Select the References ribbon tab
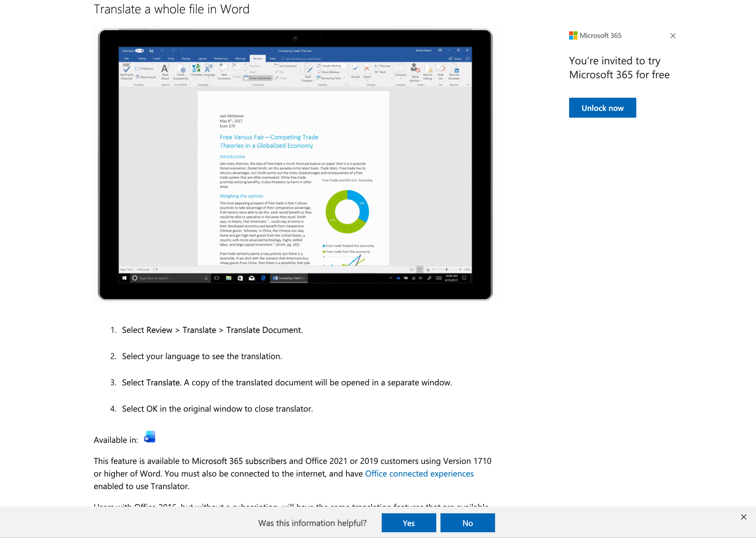The image size is (756, 538). [222, 58]
